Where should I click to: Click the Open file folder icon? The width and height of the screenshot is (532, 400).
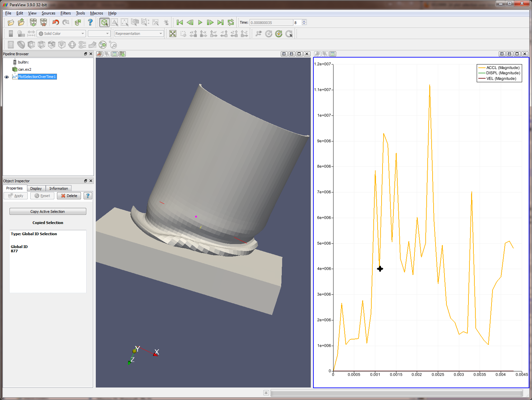[x=11, y=22]
